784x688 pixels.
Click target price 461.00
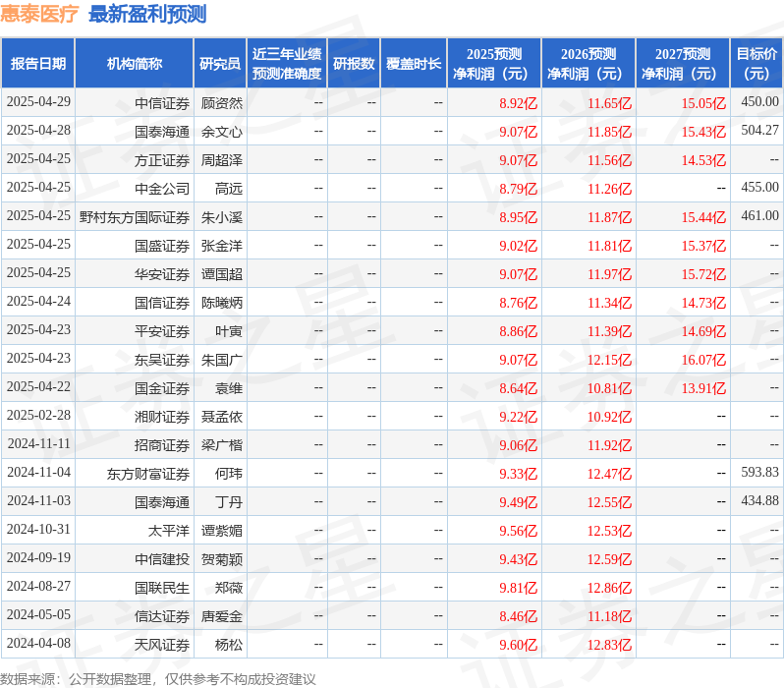tap(760, 215)
